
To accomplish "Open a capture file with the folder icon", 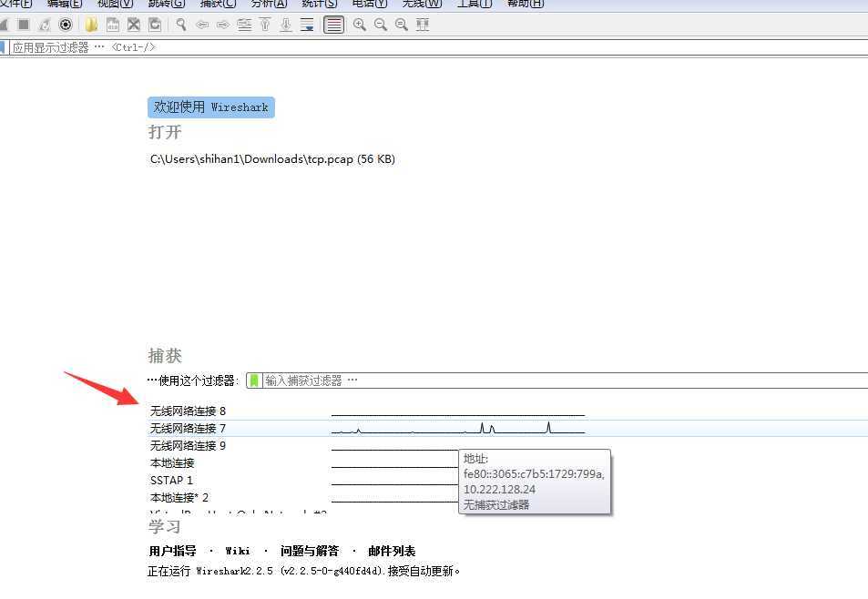I will pyautogui.click(x=91, y=25).
